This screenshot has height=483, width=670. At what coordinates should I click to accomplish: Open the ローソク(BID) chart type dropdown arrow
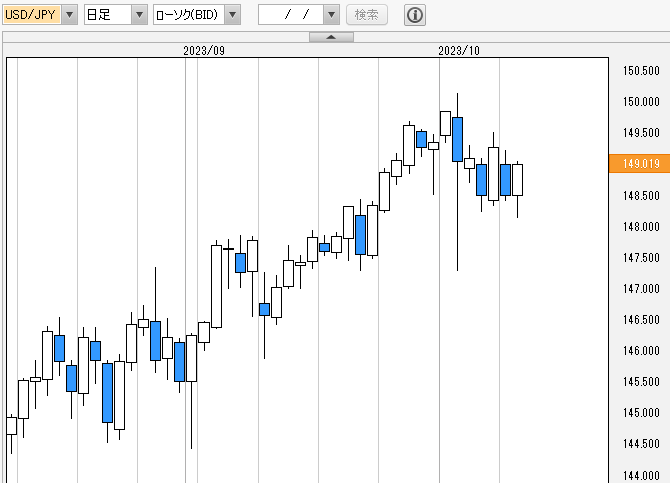[232, 15]
